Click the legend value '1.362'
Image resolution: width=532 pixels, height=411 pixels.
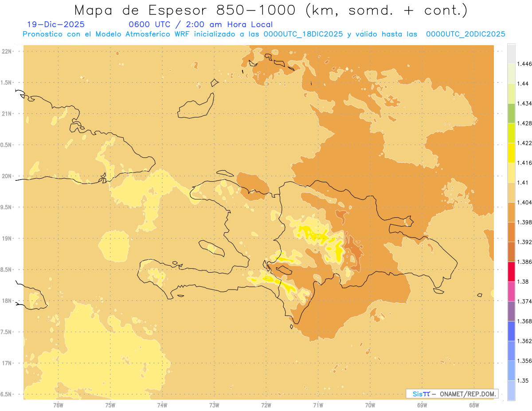point(524,341)
